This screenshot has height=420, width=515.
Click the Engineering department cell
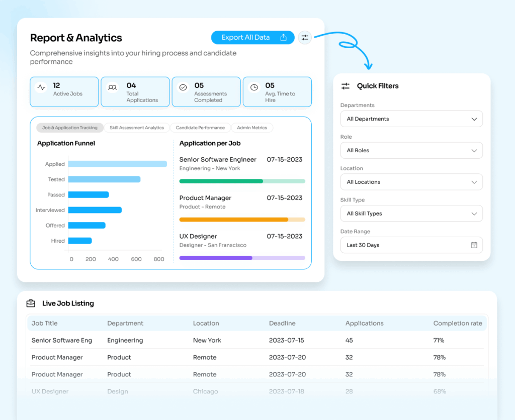click(125, 340)
